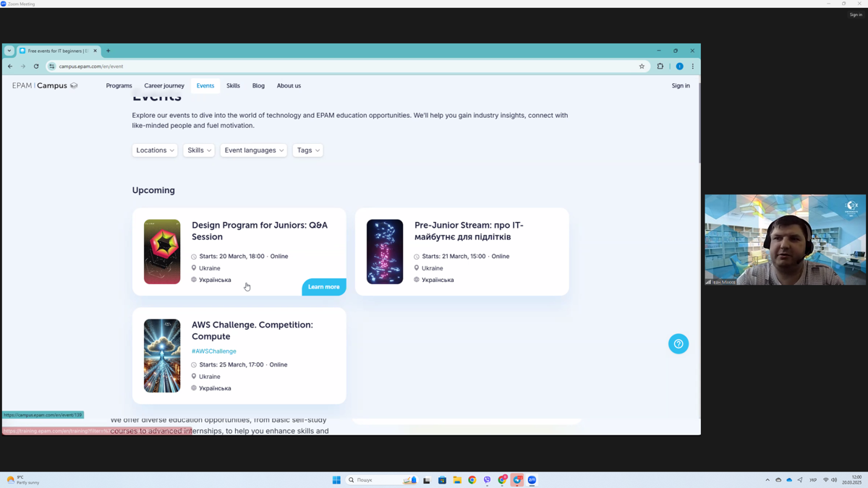View site information icon in address bar
Screen dimensions: 868x488
pyautogui.click(x=52, y=67)
